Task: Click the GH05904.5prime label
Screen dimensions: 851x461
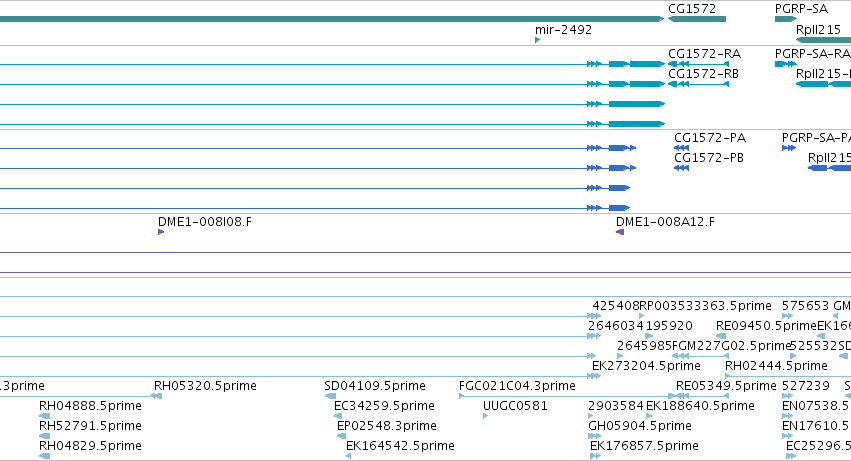Action: click(x=640, y=426)
